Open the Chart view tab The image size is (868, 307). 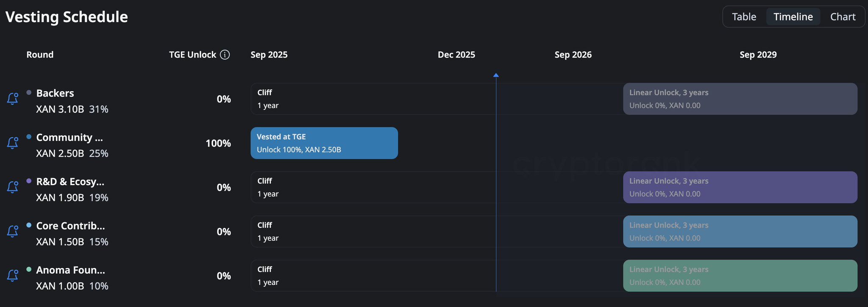(x=843, y=17)
